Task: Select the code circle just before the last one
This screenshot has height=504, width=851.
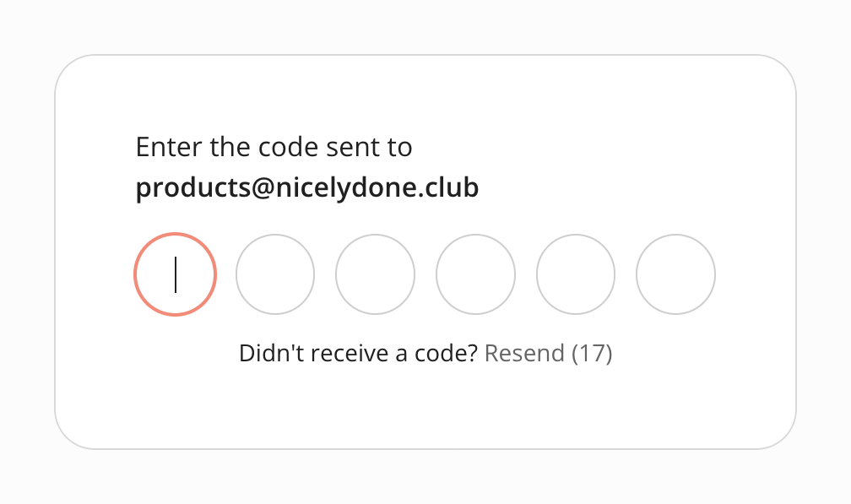Action: (576, 274)
